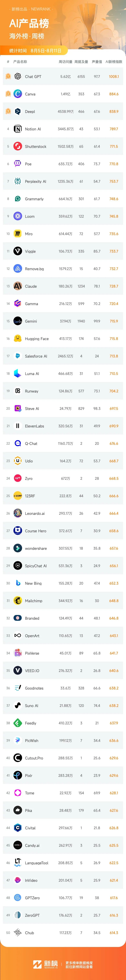The width and height of the screenshot is (126, 980).
Task: Open the Poe app icon
Action: tap(18, 164)
